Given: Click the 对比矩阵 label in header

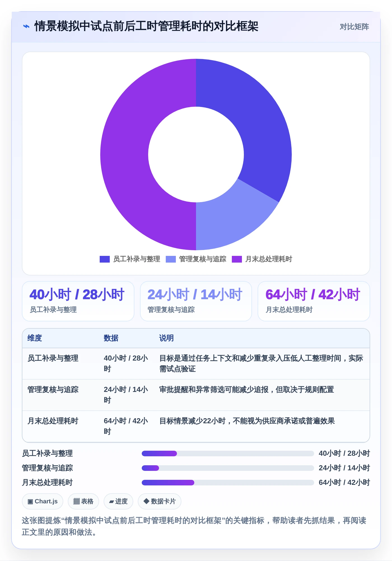Looking at the screenshot, I should coord(354,27).
